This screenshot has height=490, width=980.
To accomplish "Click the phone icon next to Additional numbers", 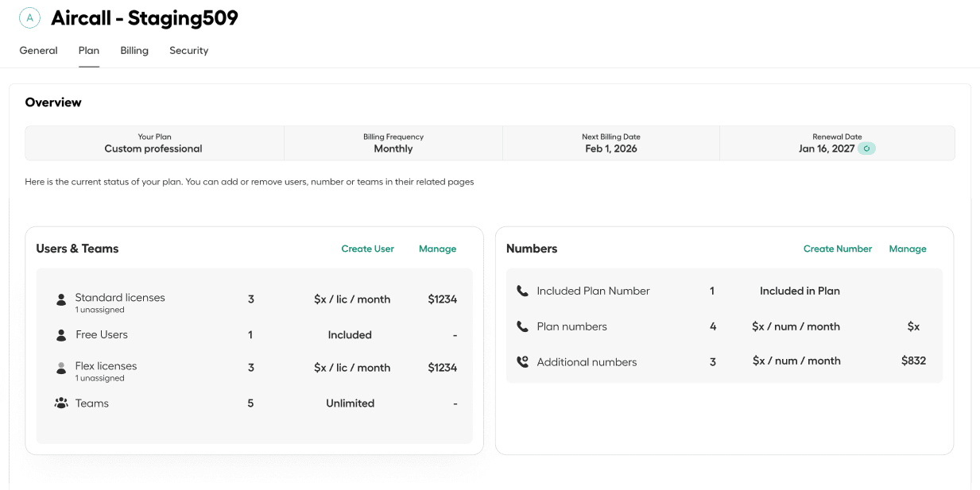I will point(522,362).
